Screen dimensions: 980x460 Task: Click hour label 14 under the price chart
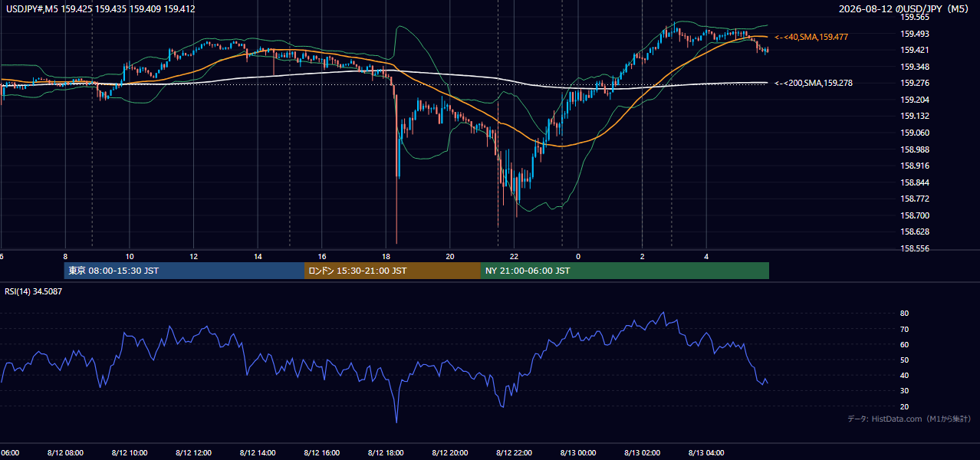pyautogui.click(x=258, y=257)
